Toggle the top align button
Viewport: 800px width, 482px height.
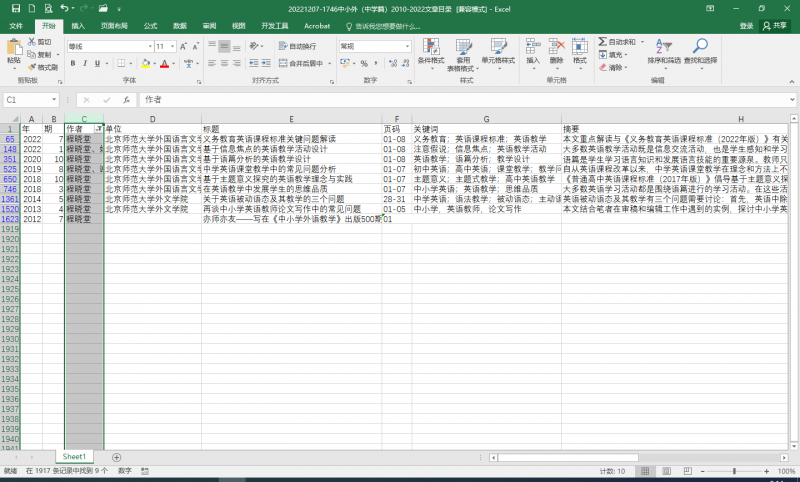pos(212,46)
